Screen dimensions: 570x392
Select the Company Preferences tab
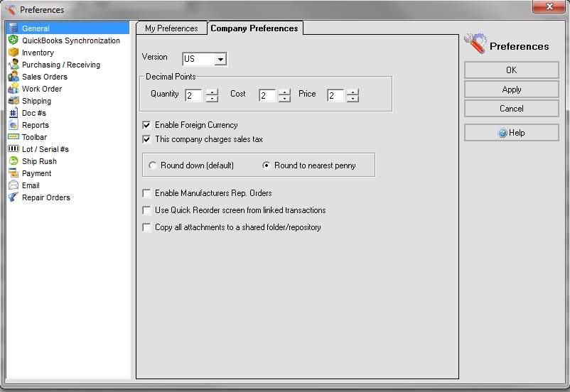pos(254,28)
